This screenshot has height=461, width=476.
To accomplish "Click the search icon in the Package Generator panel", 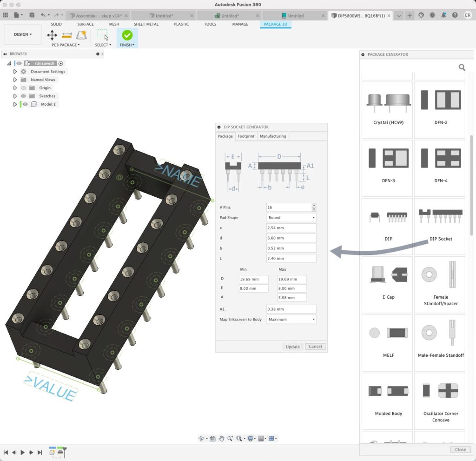I will pos(462,67).
